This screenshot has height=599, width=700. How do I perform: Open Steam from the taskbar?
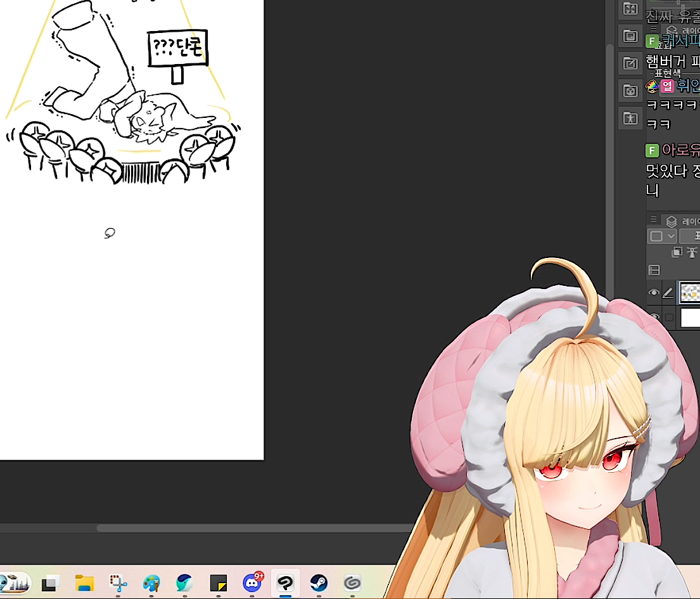318,583
